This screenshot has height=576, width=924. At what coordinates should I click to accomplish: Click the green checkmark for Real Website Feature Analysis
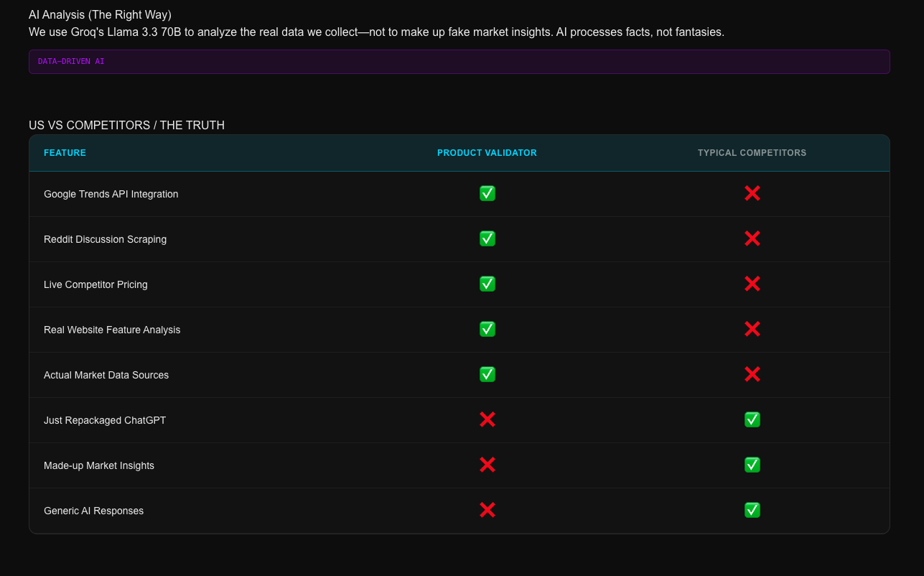point(487,329)
